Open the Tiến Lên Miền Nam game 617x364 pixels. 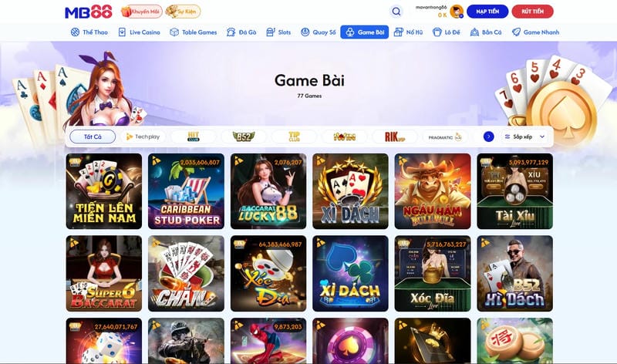pyautogui.click(x=104, y=191)
